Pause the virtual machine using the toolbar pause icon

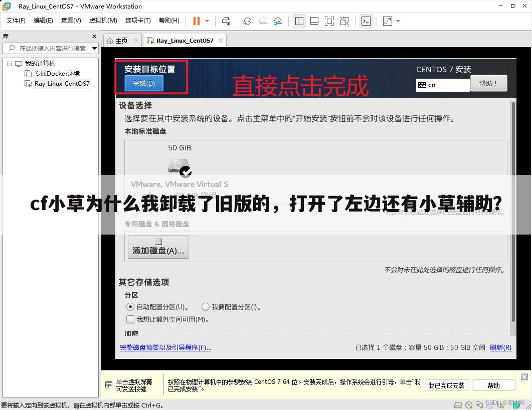(197, 21)
